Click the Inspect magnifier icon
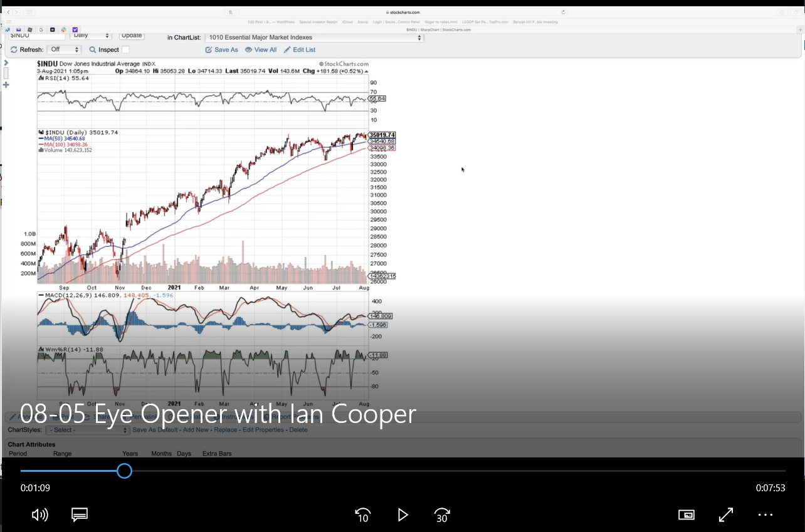The image size is (805, 532). [93, 50]
